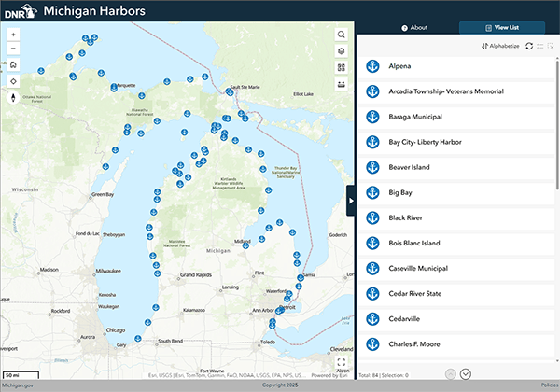Click the Sault Ste Marie label

[245, 87]
